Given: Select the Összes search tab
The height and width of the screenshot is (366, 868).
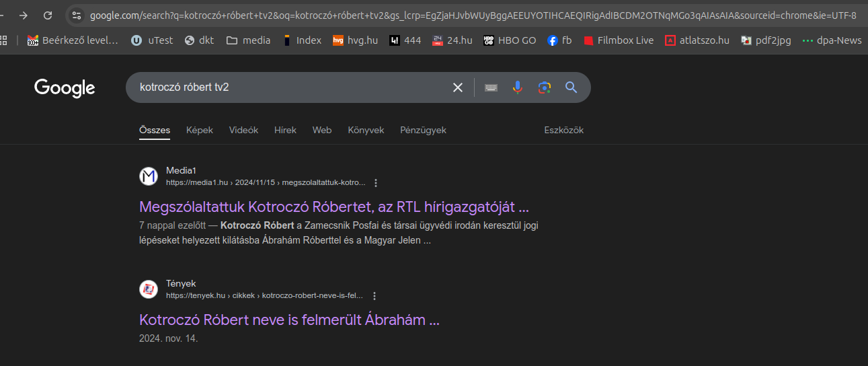Looking at the screenshot, I should (155, 130).
